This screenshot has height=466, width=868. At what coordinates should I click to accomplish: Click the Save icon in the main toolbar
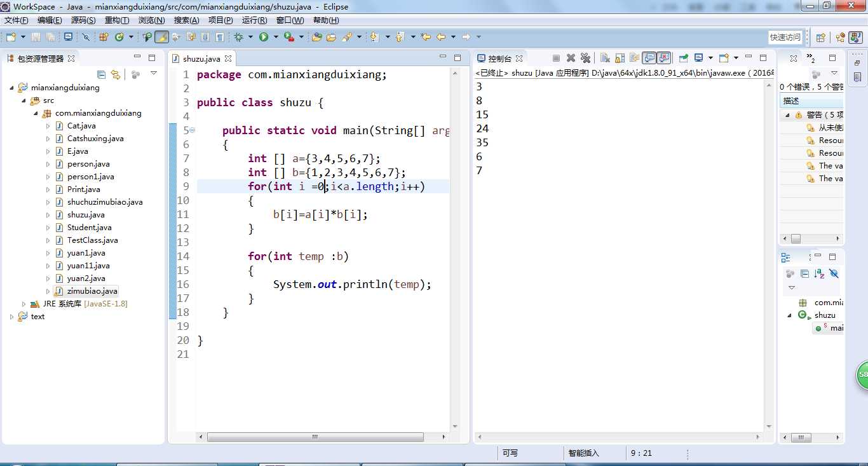click(36, 37)
